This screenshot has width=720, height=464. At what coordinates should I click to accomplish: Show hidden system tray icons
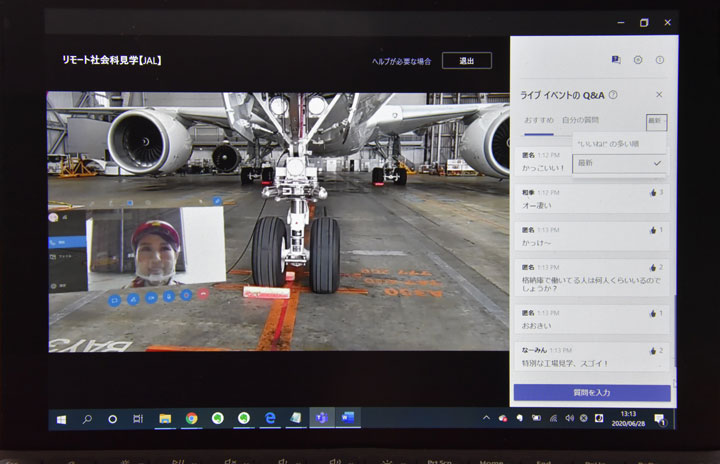pos(486,418)
